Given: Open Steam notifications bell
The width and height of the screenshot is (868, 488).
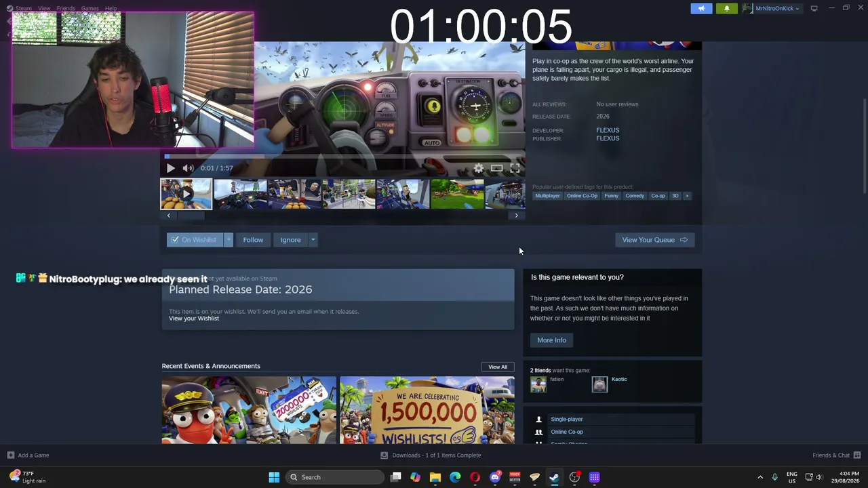Looking at the screenshot, I should pyautogui.click(x=726, y=9).
